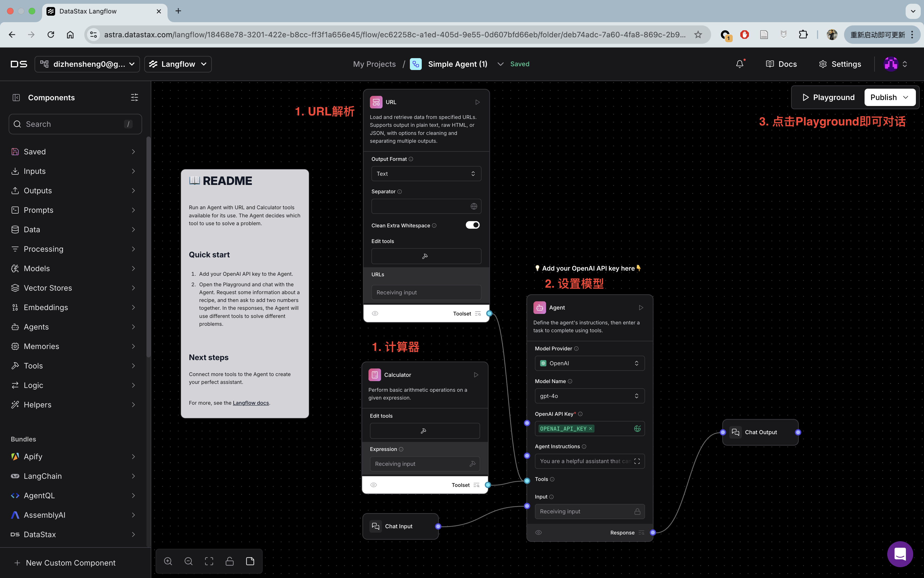Remove OPENAI_API_KEY variable tag
Image resolution: width=924 pixels, height=578 pixels.
(x=591, y=428)
